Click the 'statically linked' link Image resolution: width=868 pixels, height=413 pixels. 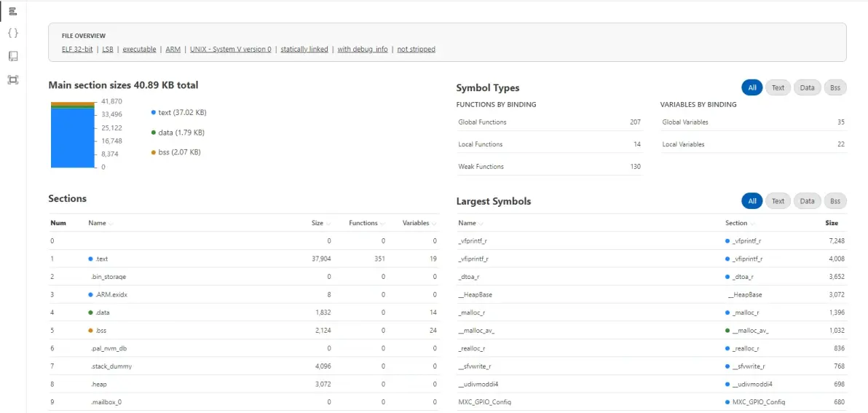pyautogui.click(x=304, y=50)
